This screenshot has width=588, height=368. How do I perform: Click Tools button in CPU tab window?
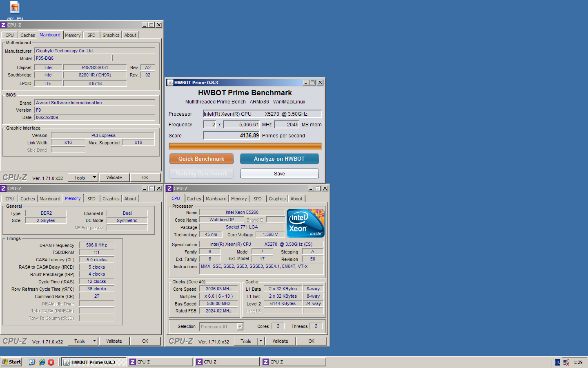click(x=246, y=341)
